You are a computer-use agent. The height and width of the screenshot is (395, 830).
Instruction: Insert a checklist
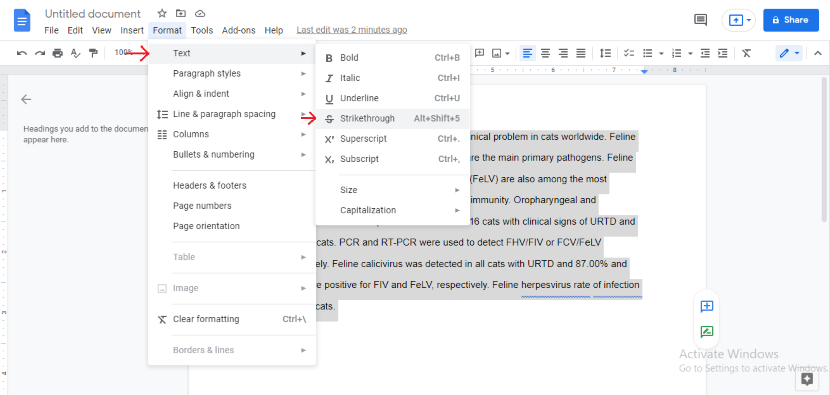click(629, 53)
